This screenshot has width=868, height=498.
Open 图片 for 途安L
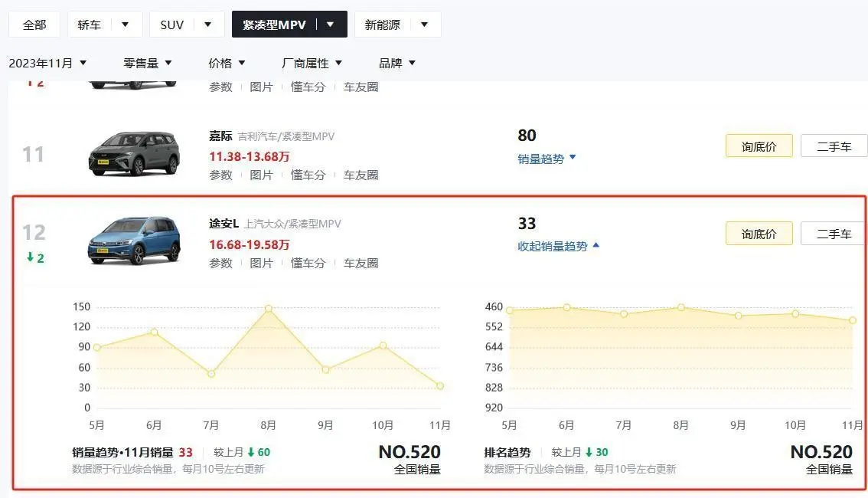tap(261, 263)
